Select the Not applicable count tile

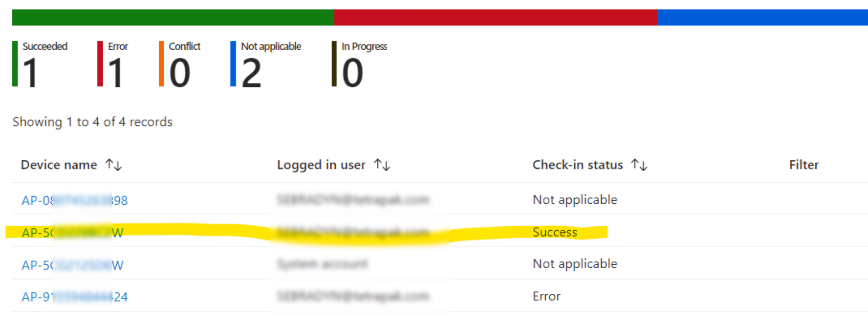click(266, 64)
